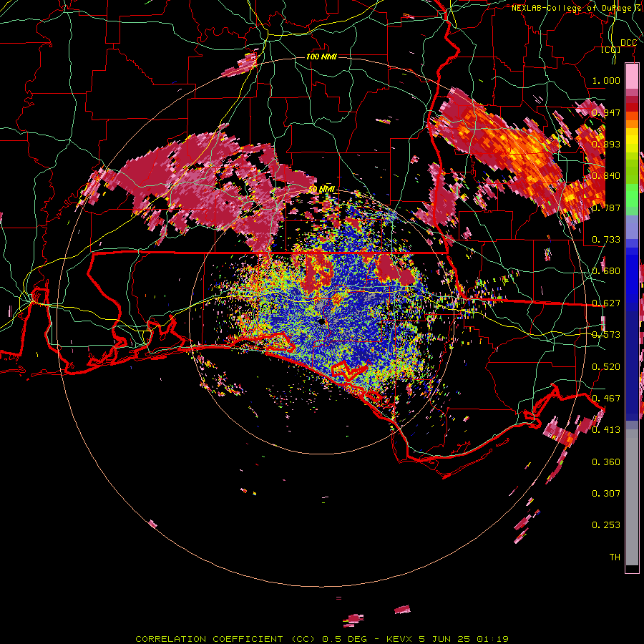This screenshot has width=644, height=644.
Task: Click the 0.520 scale value
Action: [x=606, y=367]
